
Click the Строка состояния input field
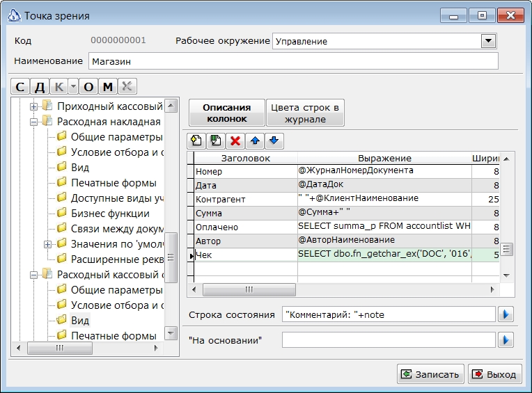coord(389,314)
